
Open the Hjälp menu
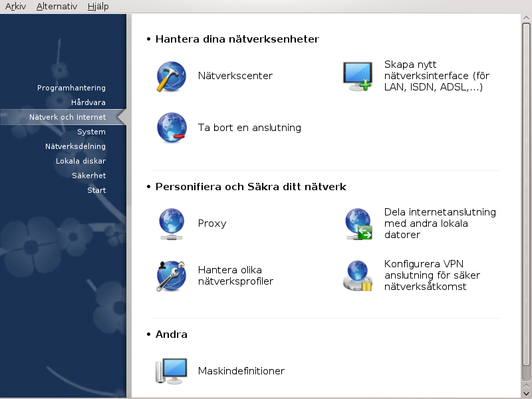coord(98,6)
